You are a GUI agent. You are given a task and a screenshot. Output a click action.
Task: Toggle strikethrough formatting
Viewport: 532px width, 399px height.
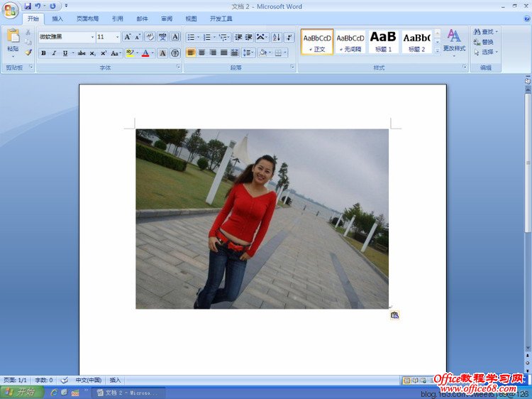coord(82,53)
